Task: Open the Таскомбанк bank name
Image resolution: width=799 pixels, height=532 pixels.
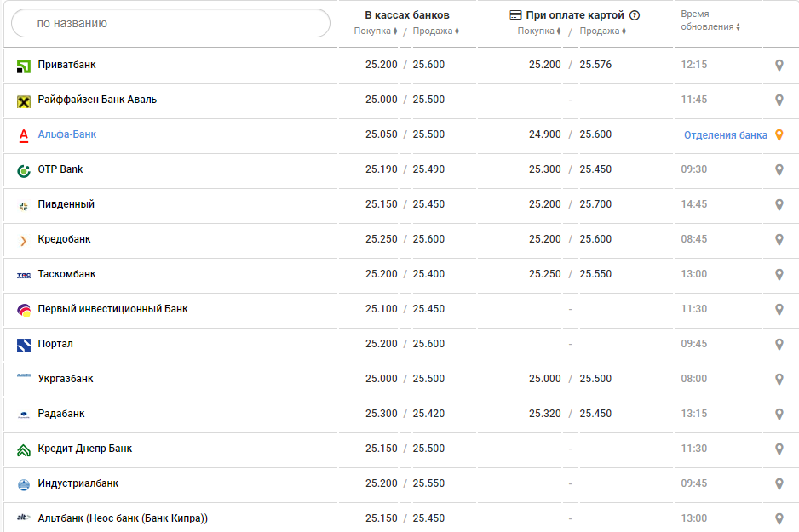Action: click(x=66, y=274)
